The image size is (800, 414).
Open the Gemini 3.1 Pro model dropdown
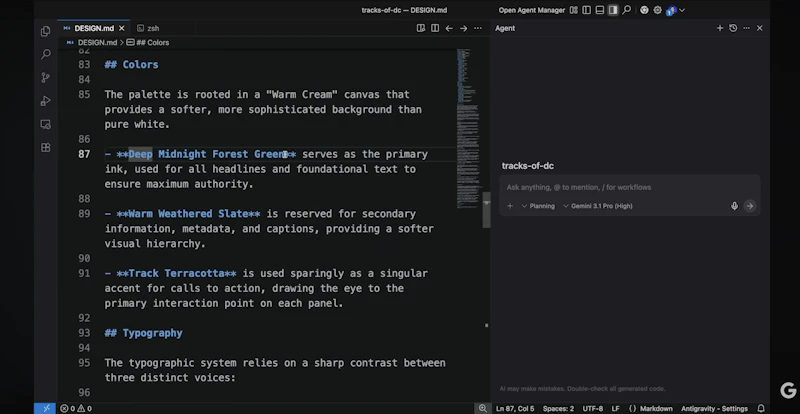click(597, 206)
